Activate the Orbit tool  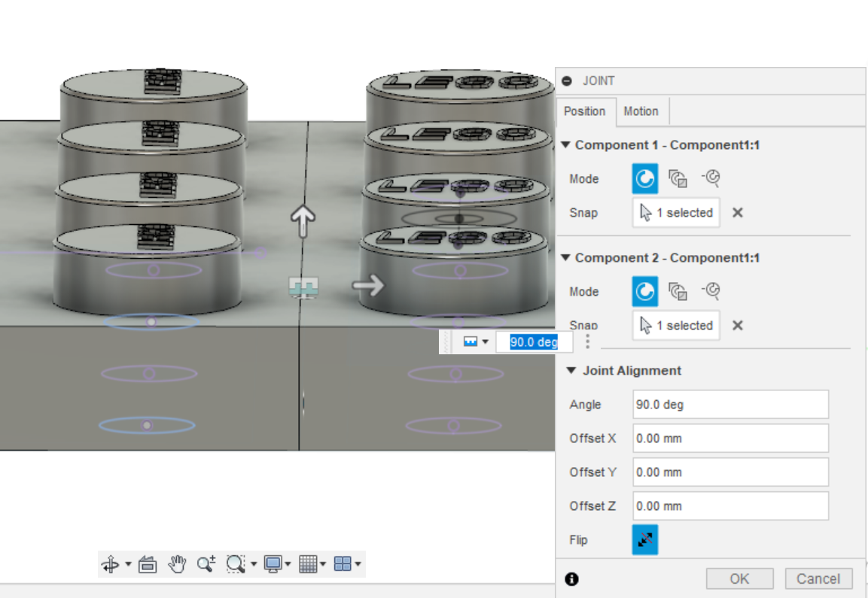click(111, 563)
